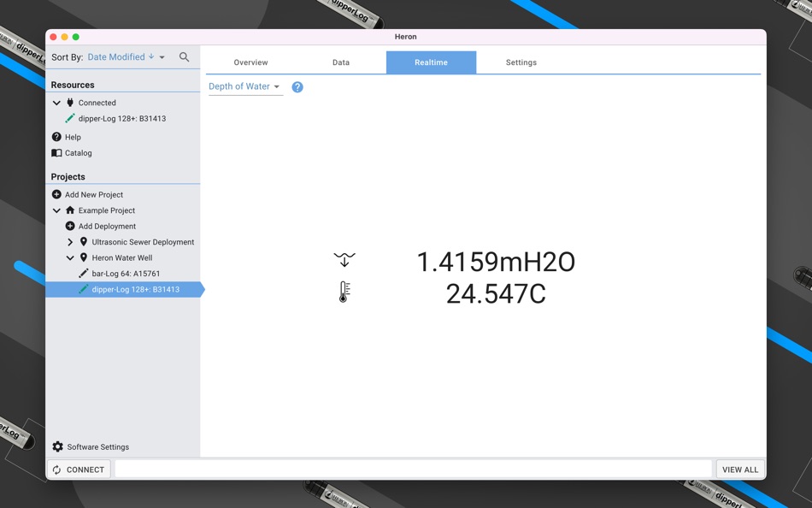The width and height of the screenshot is (812, 508).
Task: Click the plus icon for Add Deployment
Action: [x=70, y=226]
